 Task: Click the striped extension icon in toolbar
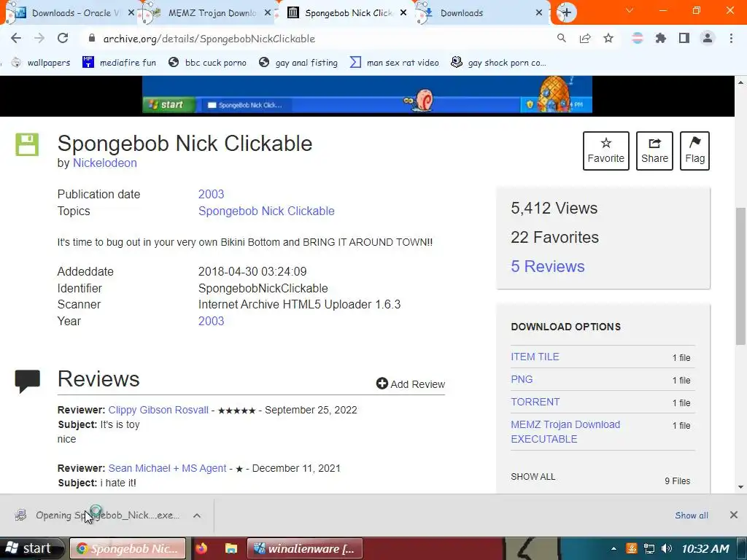[638, 39]
